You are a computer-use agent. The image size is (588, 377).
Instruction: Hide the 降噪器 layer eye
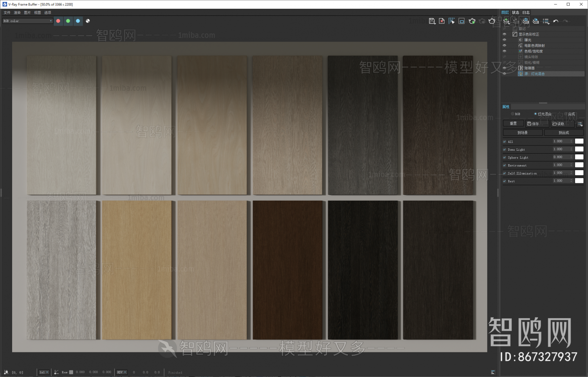pos(505,68)
